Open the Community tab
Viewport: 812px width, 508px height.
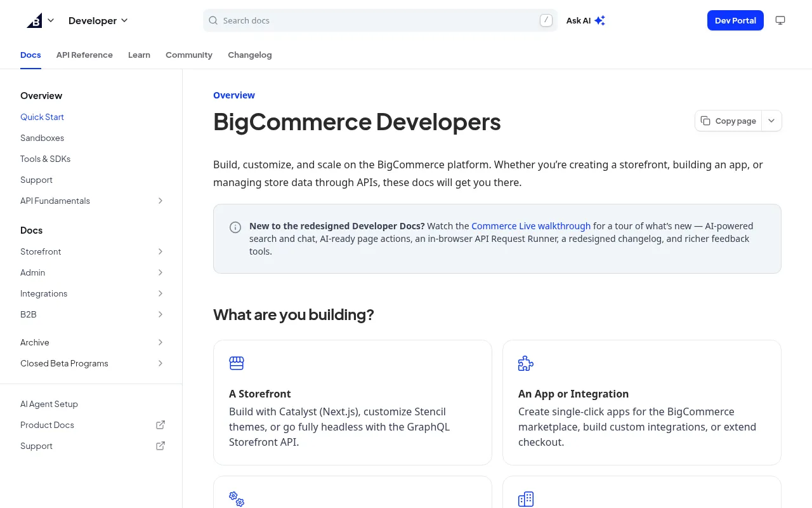189,55
